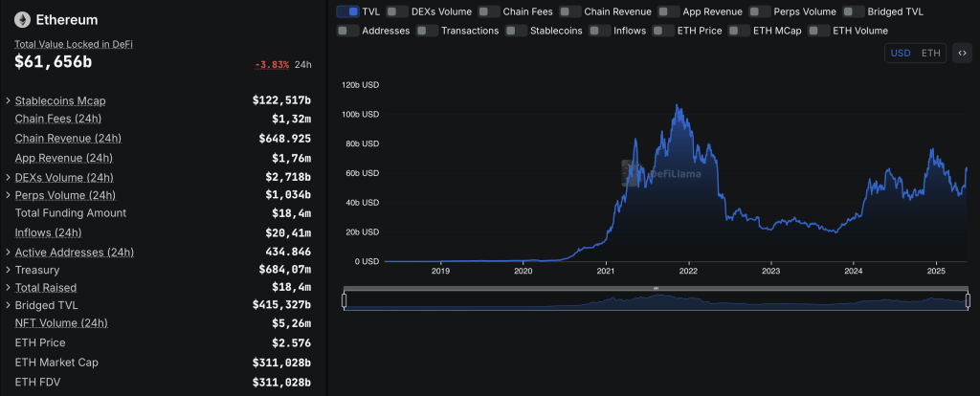Switch on the ETH Volume toggle
The width and height of the screenshot is (980, 396).
pos(819,30)
